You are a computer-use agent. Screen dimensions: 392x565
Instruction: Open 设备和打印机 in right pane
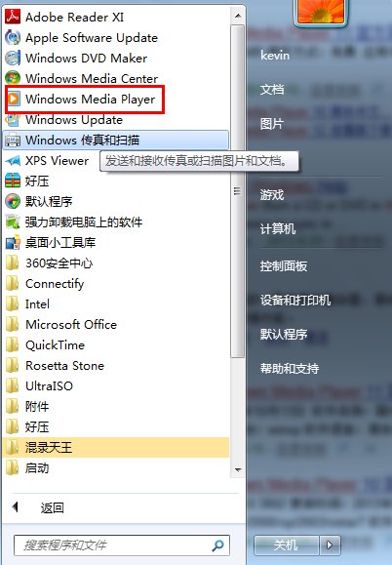(x=295, y=301)
